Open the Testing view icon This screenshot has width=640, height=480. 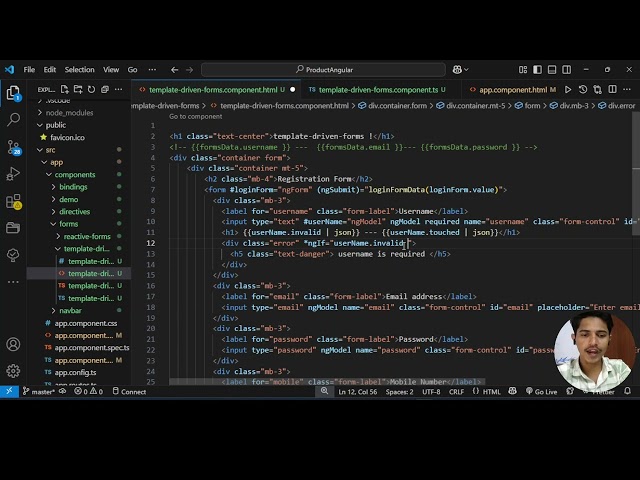pos(13,255)
